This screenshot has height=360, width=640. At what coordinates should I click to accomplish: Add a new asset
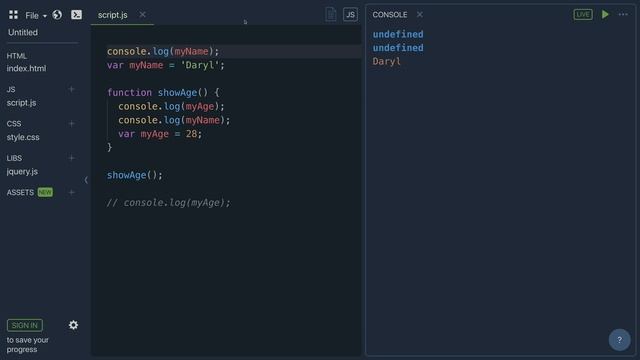[x=71, y=192]
